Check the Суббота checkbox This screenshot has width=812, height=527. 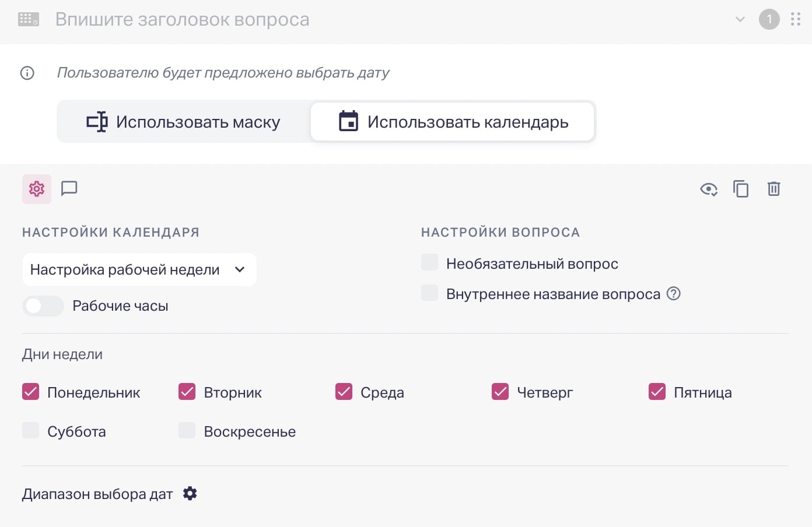coord(30,430)
